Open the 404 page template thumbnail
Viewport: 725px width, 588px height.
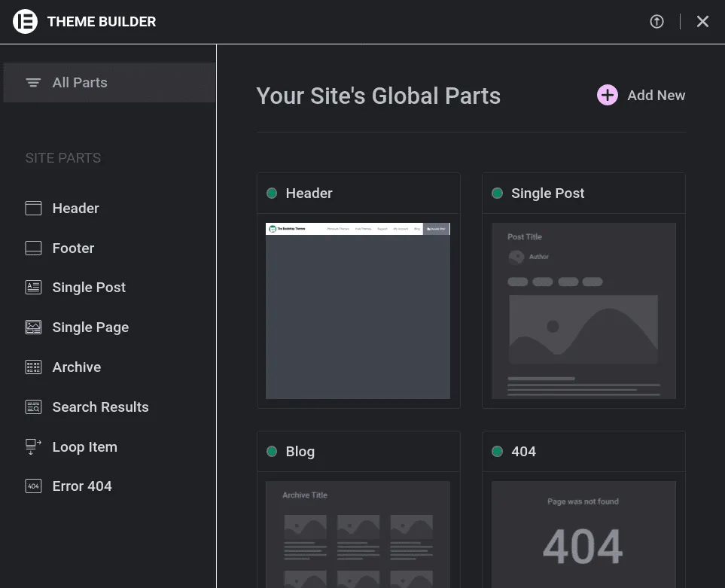(583, 535)
